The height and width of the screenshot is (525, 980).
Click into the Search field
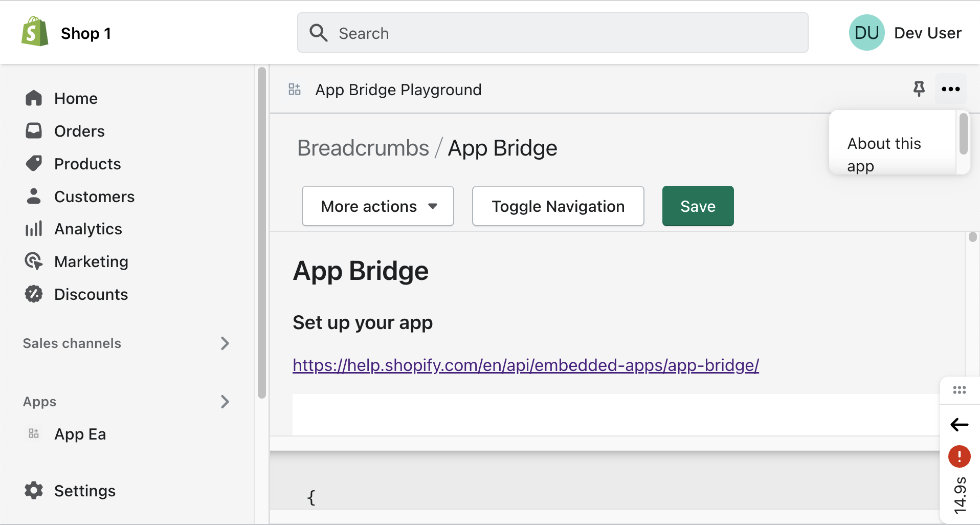click(552, 33)
